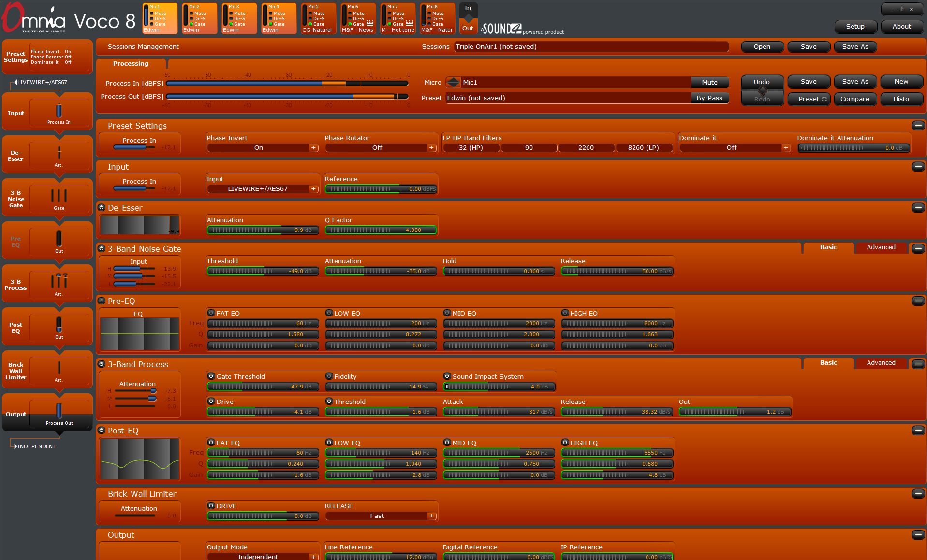This screenshot has height=560, width=927.
Task: Collapse the Preset Settings section
Action: [918, 126]
